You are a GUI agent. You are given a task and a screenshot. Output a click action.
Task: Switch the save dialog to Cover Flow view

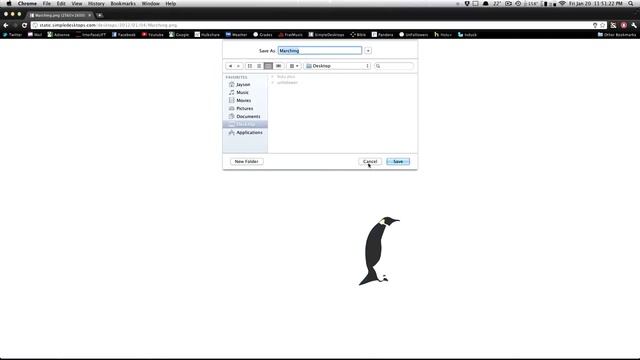tap(278, 66)
